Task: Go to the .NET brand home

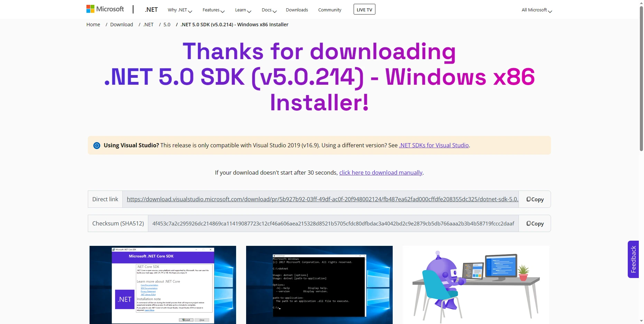Action: click(151, 10)
